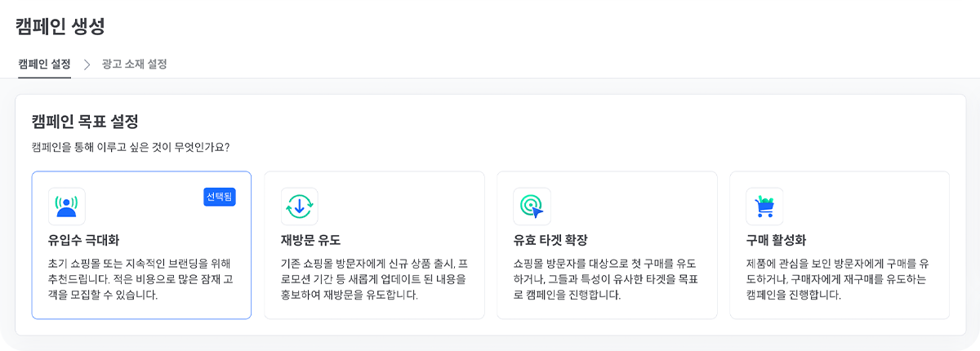The image size is (980, 351).
Task: Click the 선택됨 badge on the first card
Action: click(x=220, y=197)
